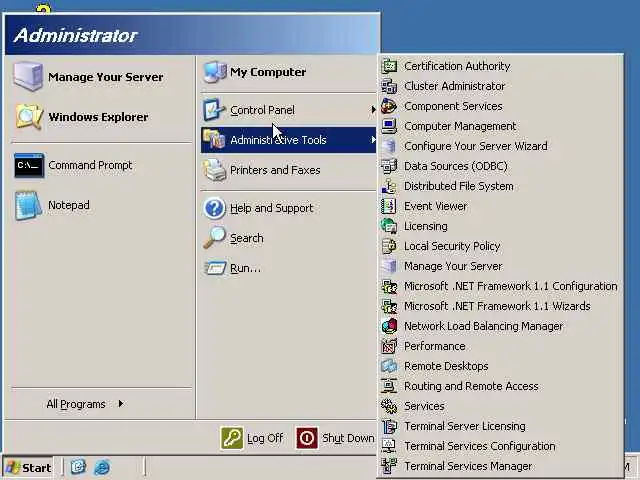Click the Performance monitor icon
The width and height of the screenshot is (640, 480).
389,346
